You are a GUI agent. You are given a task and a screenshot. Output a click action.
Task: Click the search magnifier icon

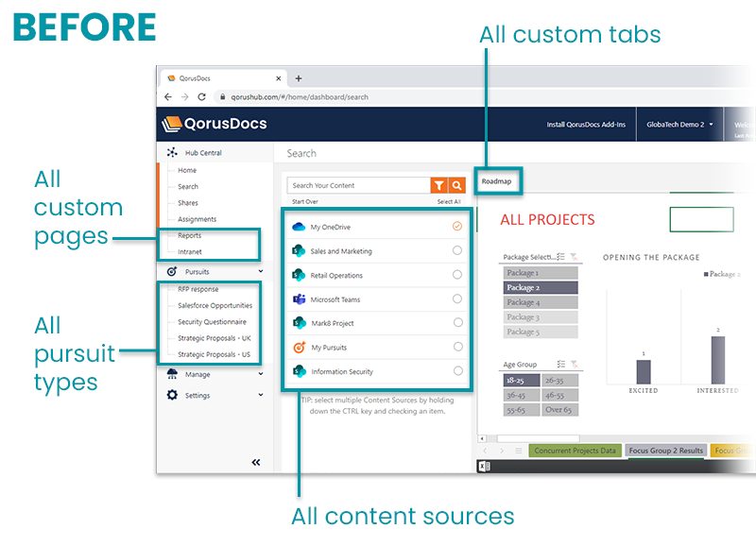[x=455, y=185]
